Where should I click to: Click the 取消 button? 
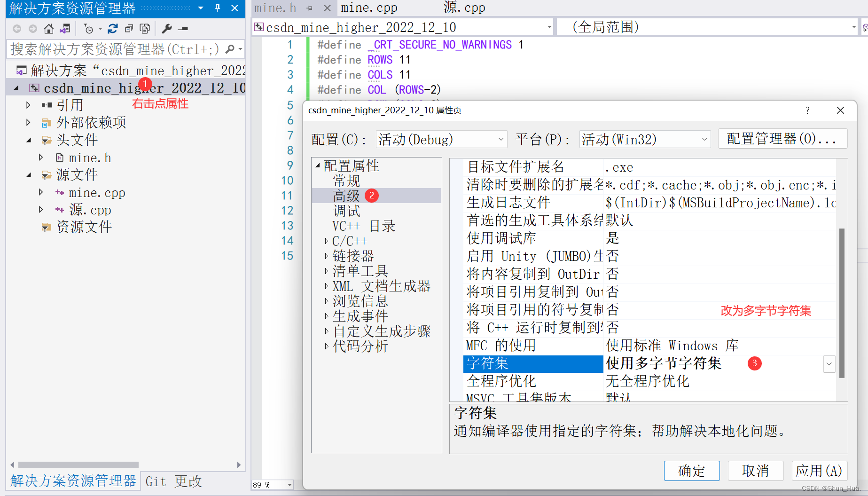(x=756, y=471)
